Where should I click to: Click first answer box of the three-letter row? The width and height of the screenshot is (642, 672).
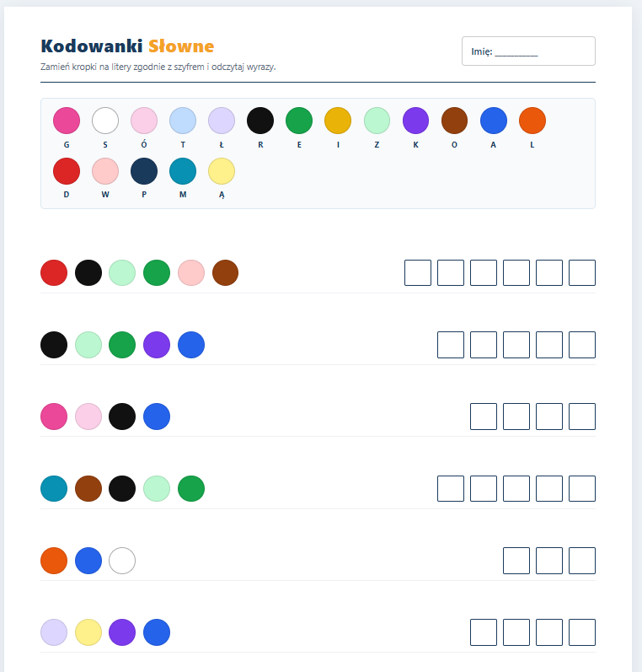tap(516, 561)
